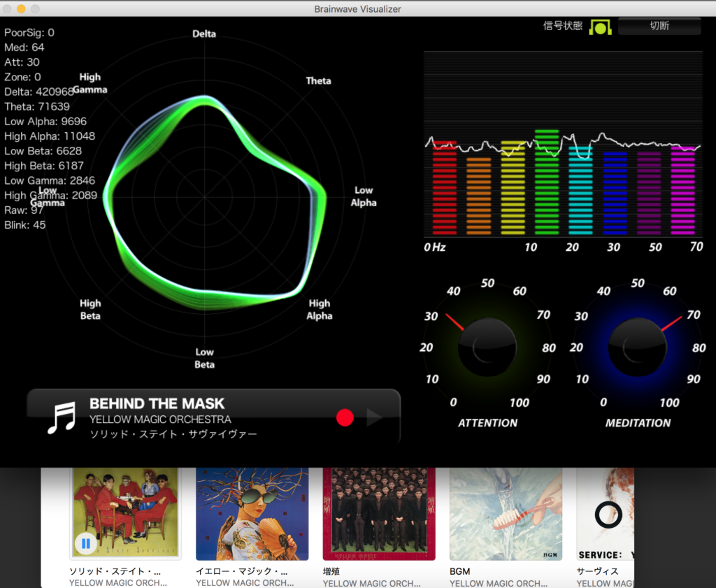The height and width of the screenshot is (588, 716).
Task: Click the High Alpha: 11048 readout
Action: [50, 136]
